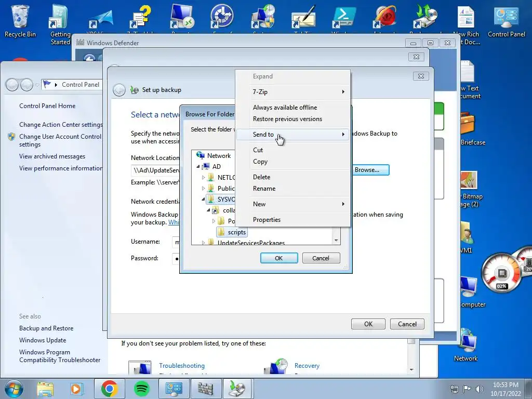Open Change User Account Control settings
Screen dimensions: 532x399
(x=60, y=140)
